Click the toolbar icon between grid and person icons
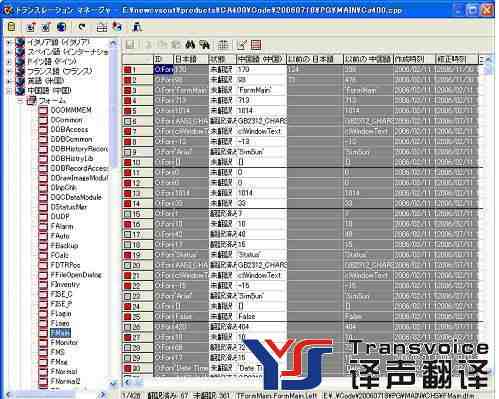The height and width of the screenshot is (399, 499). 117,27
